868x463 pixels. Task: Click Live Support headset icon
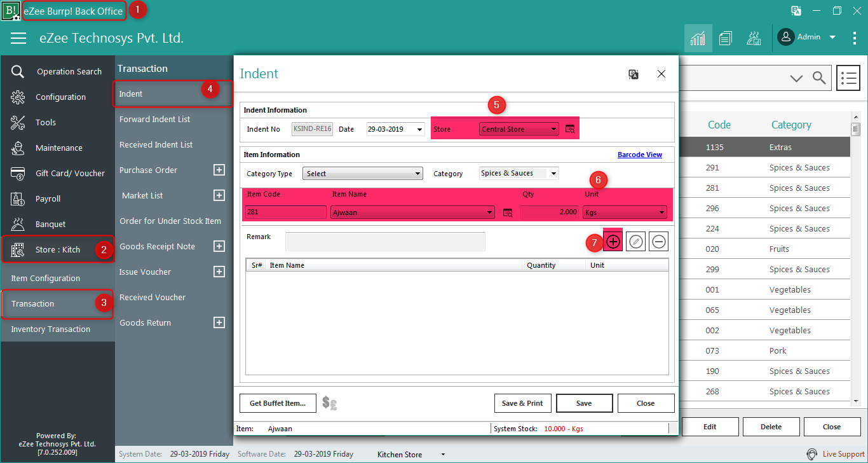tap(811, 454)
